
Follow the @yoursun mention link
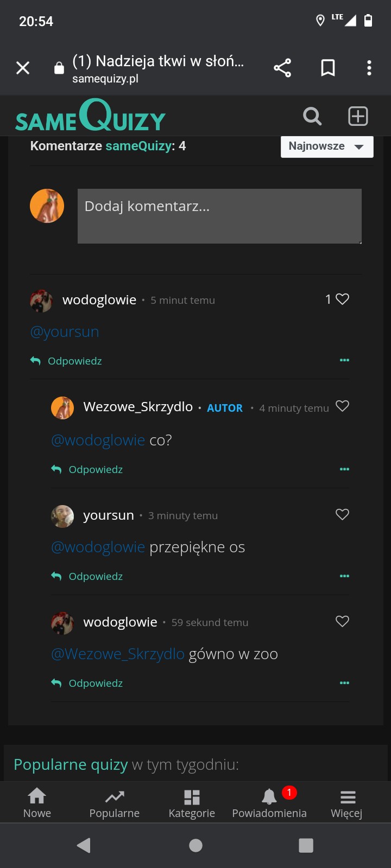[x=65, y=331]
